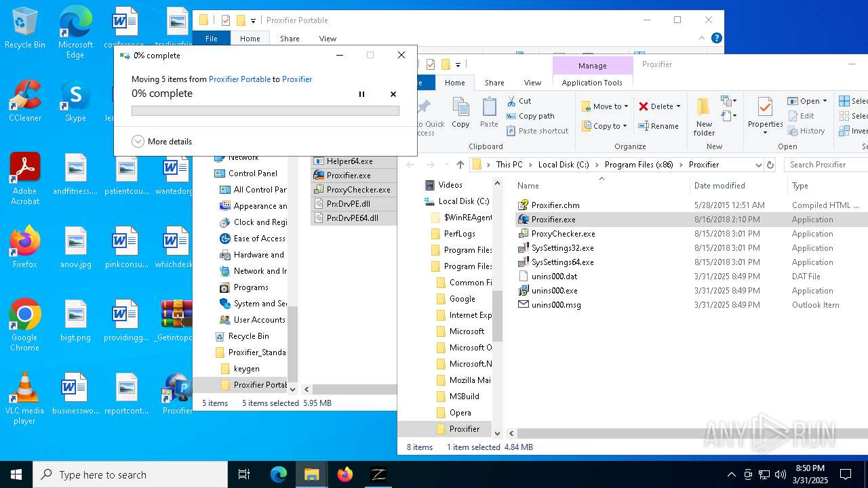The height and width of the screenshot is (488, 868).
Task: Select ProxyChecker.exe in Proxifier folder
Action: click(563, 234)
